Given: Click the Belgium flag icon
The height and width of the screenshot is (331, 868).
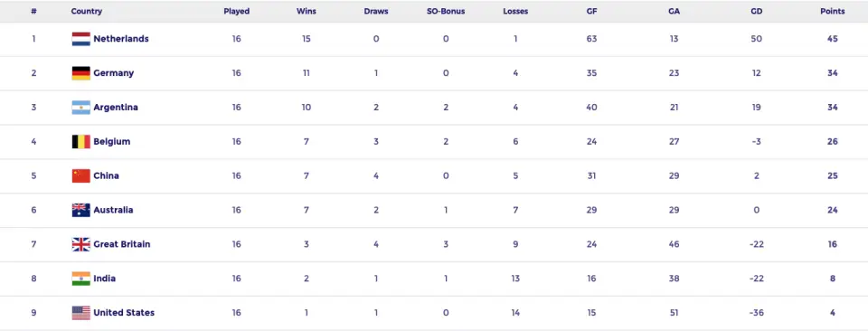Looking at the screenshot, I should tap(80, 142).
